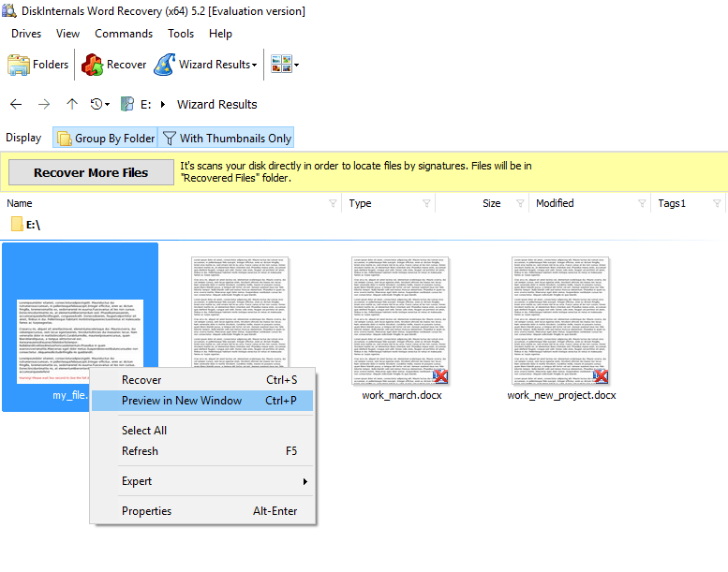Select the work_march.docx file thumbnail

pyautogui.click(x=401, y=319)
